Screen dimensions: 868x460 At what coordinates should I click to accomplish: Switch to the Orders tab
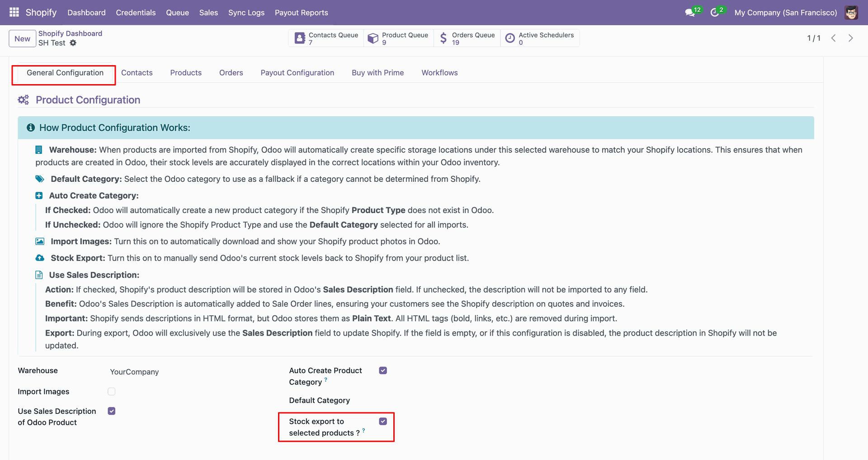[x=231, y=73]
